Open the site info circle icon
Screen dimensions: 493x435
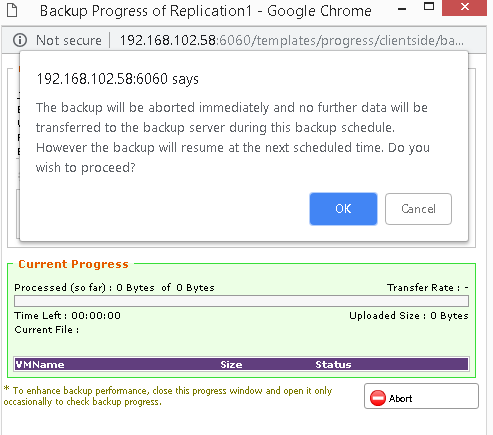pos(20,40)
